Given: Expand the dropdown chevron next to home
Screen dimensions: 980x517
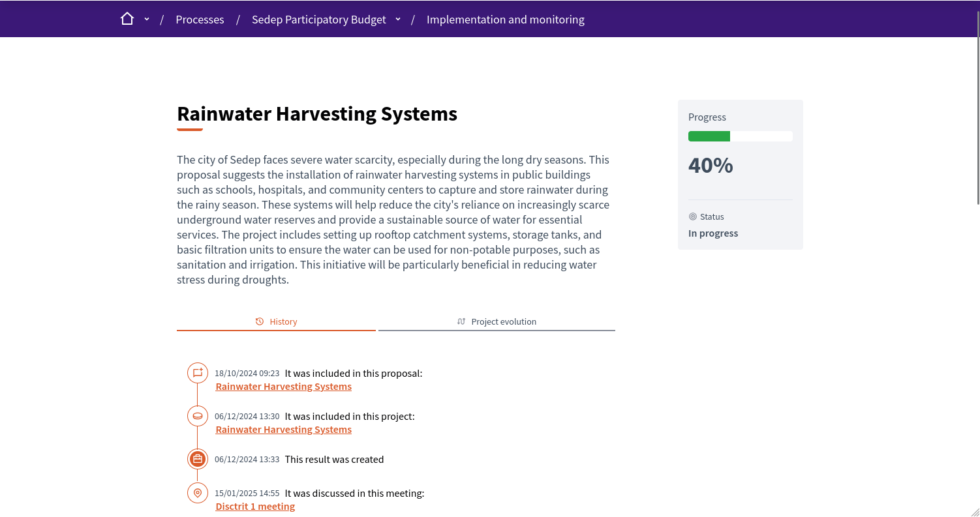Looking at the screenshot, I should (147, 19).
